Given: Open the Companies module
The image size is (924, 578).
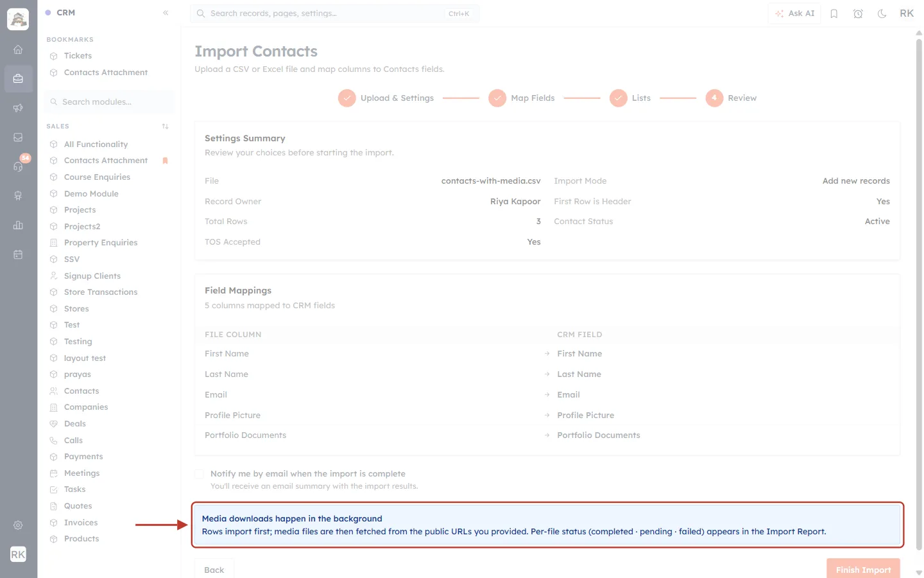Looking at the screenshot, I should 86,407.
